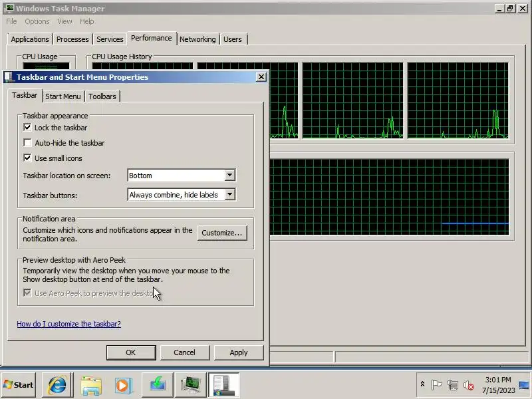Click the muted volume tray icon
The width and height of the screenshot is (532, 399).
469,385
